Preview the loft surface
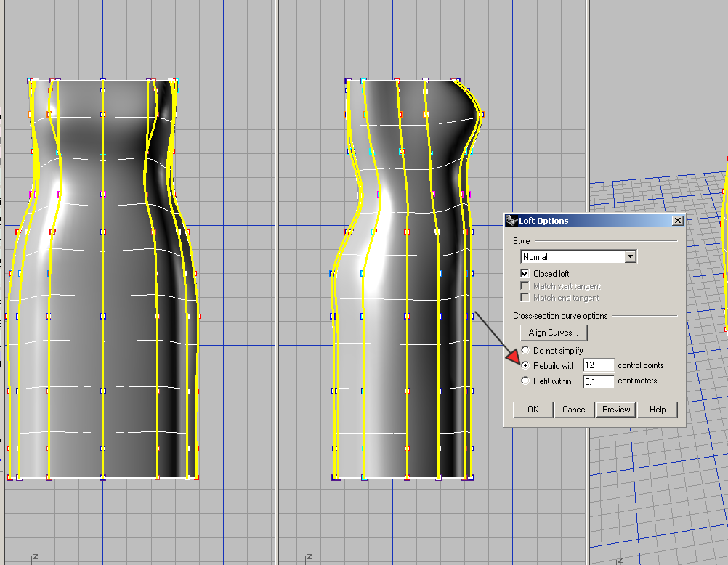Screen dimensions: 728x565 tap(615, 410)
